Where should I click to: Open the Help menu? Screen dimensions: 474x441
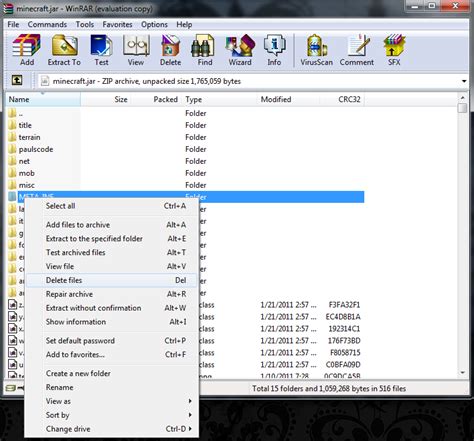[x=184, y=24]
